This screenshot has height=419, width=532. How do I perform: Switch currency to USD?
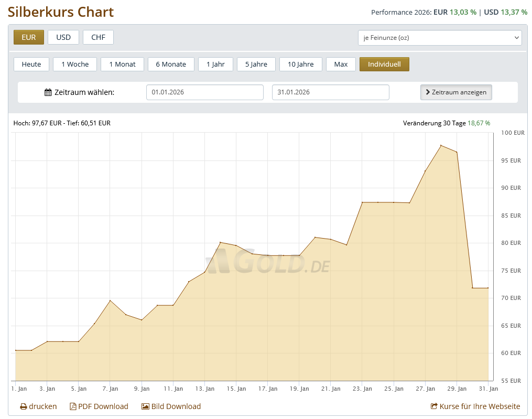(x=63, y=37)
